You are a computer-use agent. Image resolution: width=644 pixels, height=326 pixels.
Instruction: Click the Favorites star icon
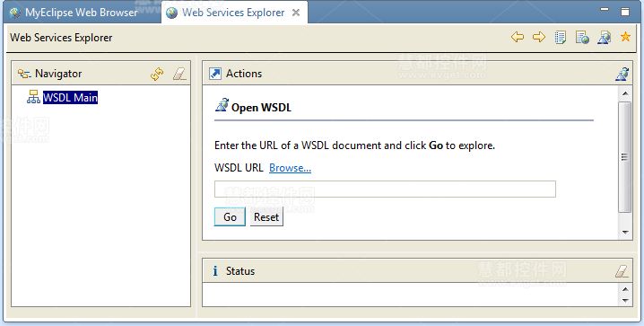(x=625, y=37)
